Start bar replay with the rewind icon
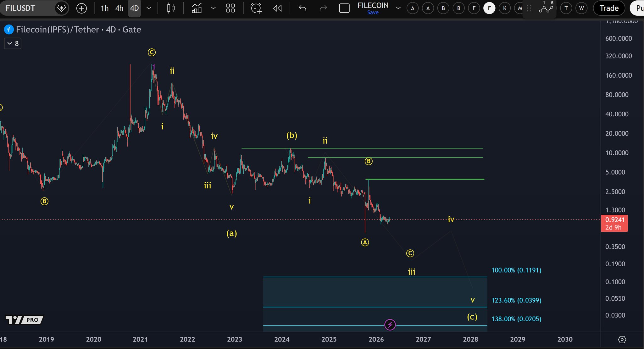This screenshot has width=644, height=349. 277,8
